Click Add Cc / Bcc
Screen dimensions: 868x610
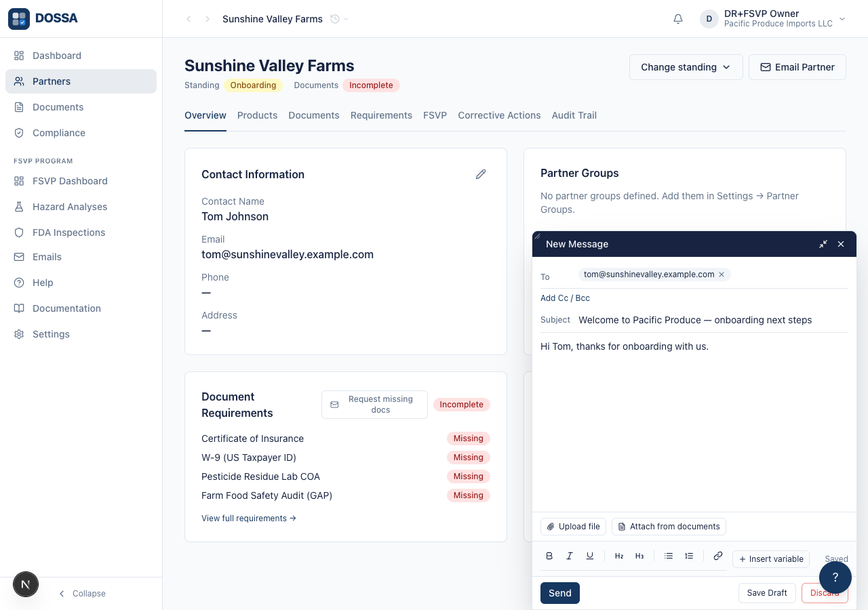(565, 298)
